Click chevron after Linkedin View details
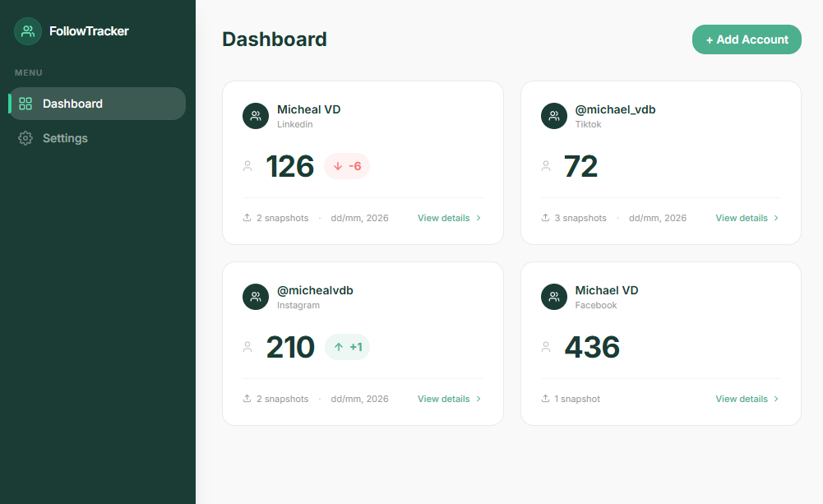Image resolution: width=823 pixels, height=504 pixels. (479, 218)
